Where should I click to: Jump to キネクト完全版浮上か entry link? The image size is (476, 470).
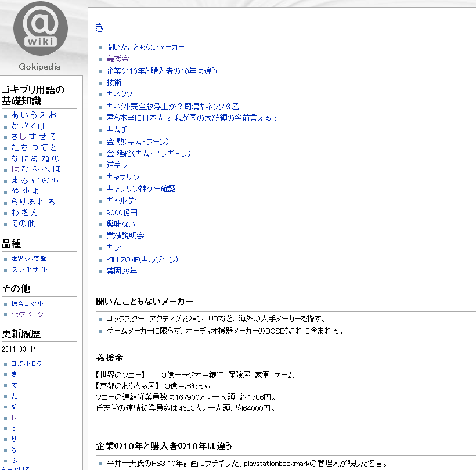[x=172, y=106]
